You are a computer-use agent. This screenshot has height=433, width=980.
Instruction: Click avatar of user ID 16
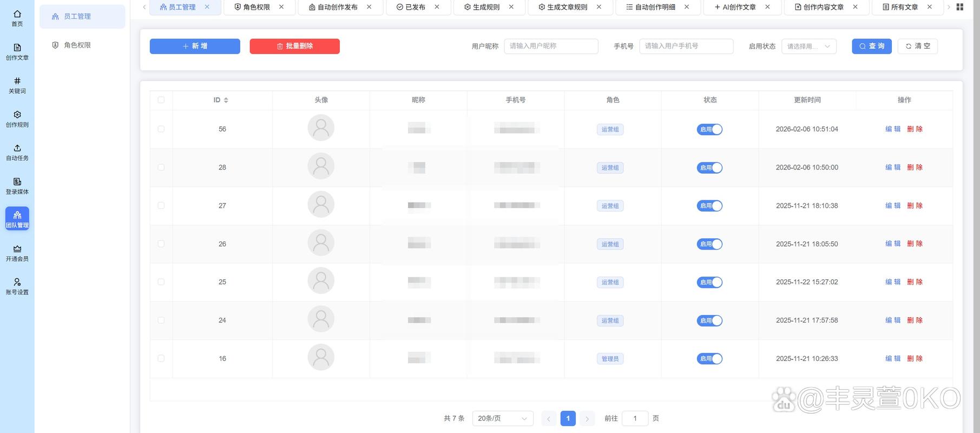321,357
